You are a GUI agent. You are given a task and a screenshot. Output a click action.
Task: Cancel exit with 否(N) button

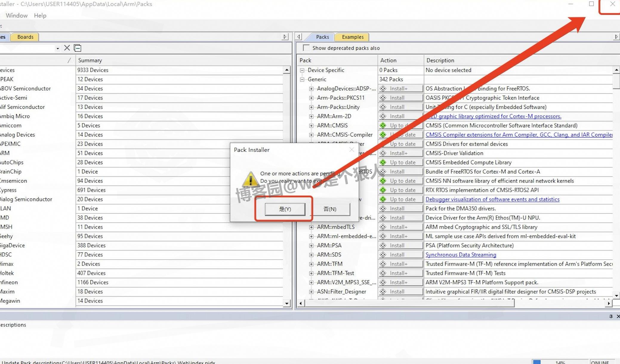pos(330,209)
